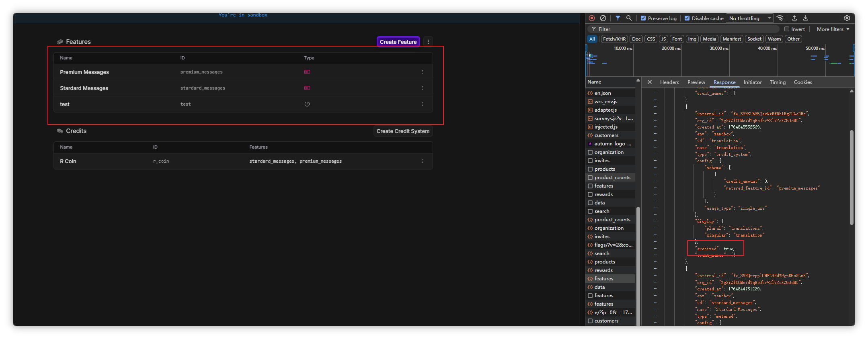Screen dimensions: 868x339
Task: Select surveys.js request in list
Action: 610,118
